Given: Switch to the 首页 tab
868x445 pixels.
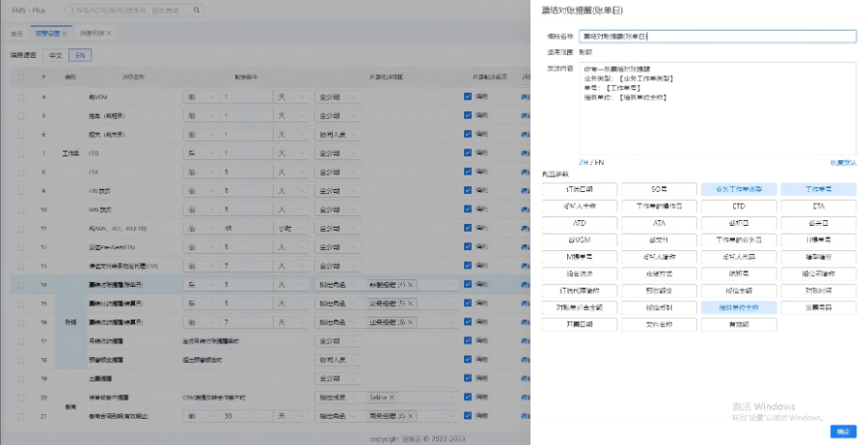Looking at the screenshot, I should coord(16,33).
